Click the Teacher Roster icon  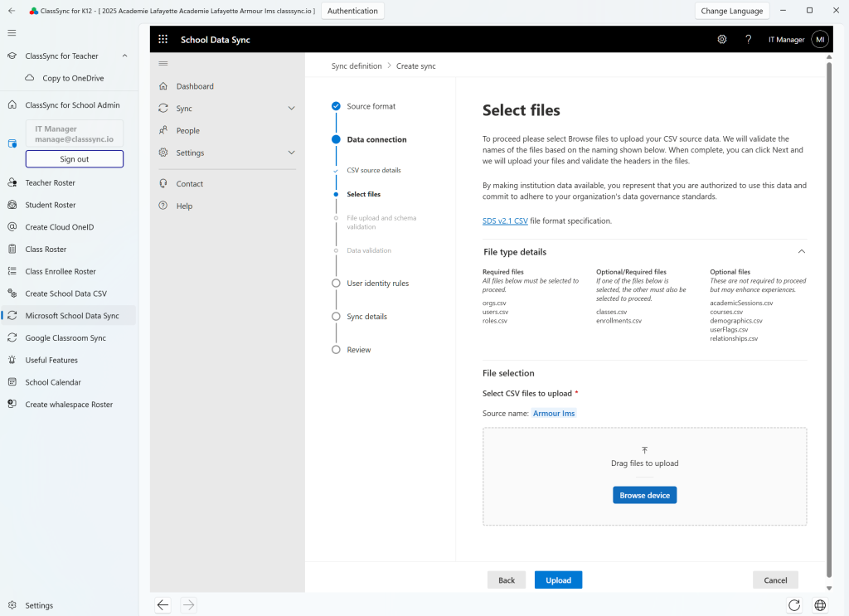click(x=12, y=182)
